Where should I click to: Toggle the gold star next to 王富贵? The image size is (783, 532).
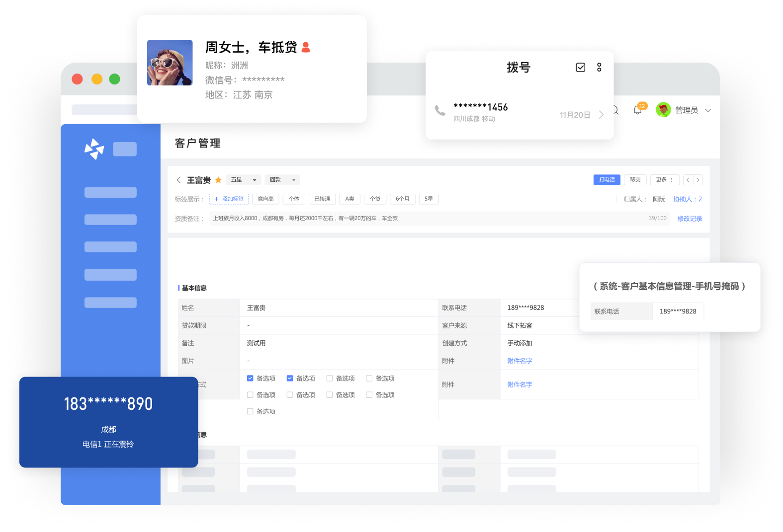point(218,180)
